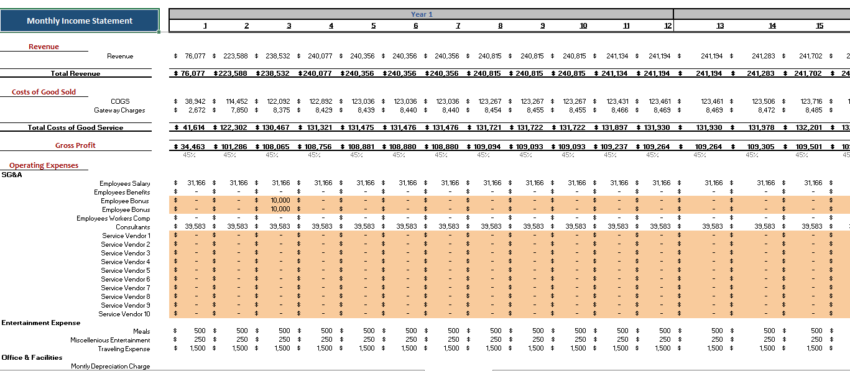The image size is (850, 371).
Task: Click the Meals row label
Action: coord(141,331)
